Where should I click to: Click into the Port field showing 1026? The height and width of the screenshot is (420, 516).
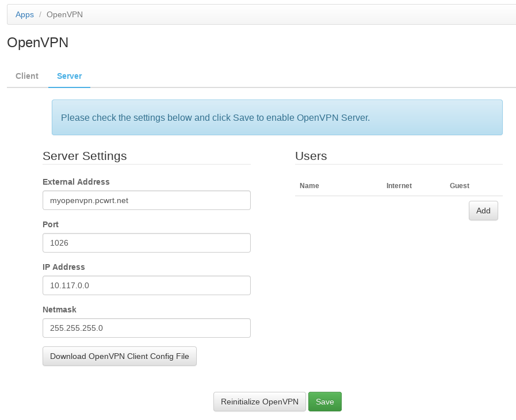(x=146, y=243)
